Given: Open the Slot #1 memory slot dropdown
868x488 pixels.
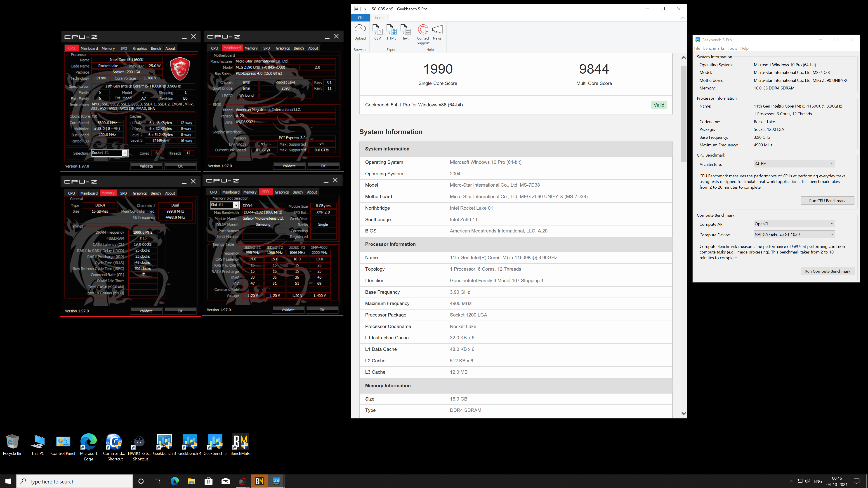Looking at the screenshot, I should pyautogui.click(x=224, y=205).
